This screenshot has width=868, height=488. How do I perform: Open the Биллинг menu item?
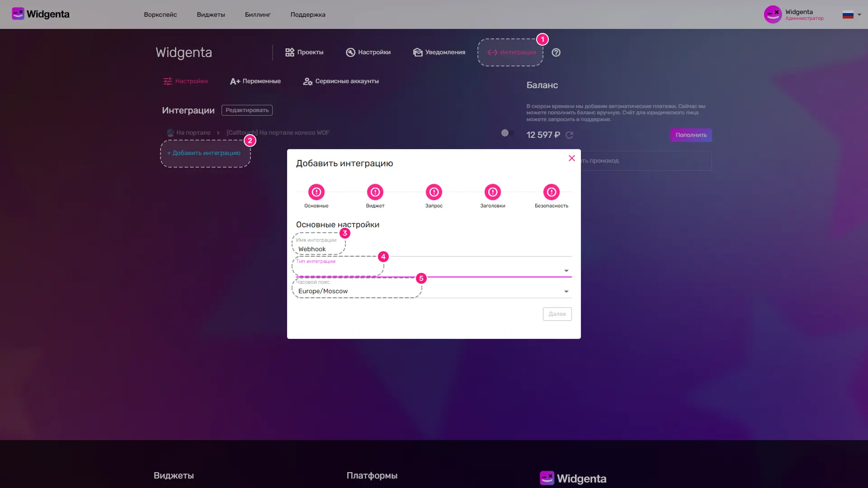[x=258, y=14]
